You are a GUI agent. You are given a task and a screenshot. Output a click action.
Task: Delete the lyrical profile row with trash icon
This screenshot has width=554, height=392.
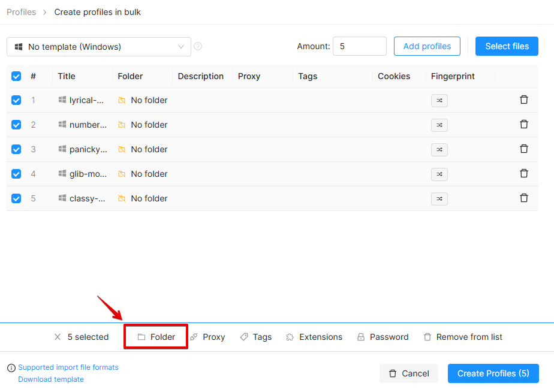[524, 99]
